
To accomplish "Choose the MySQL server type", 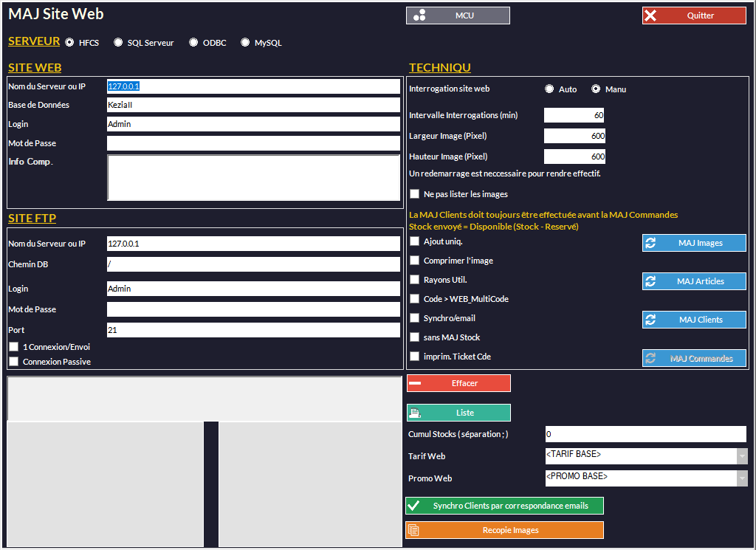I will click(x=245, y=43).
